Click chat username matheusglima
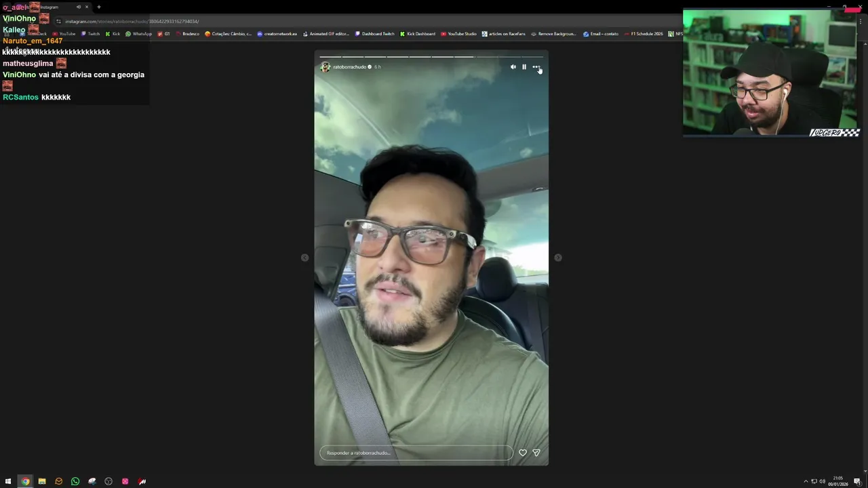This screenshot has height=488, width=868. [28, 63]
